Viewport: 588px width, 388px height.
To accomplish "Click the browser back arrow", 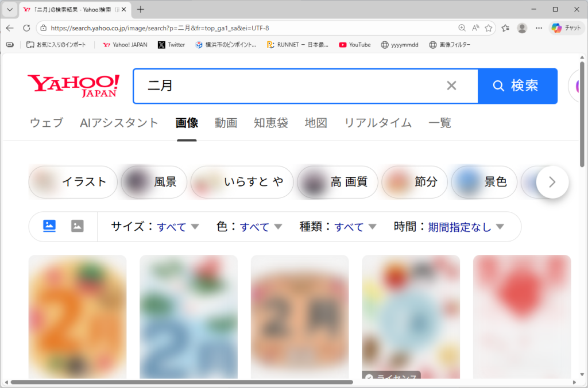I will coord(10,28).
